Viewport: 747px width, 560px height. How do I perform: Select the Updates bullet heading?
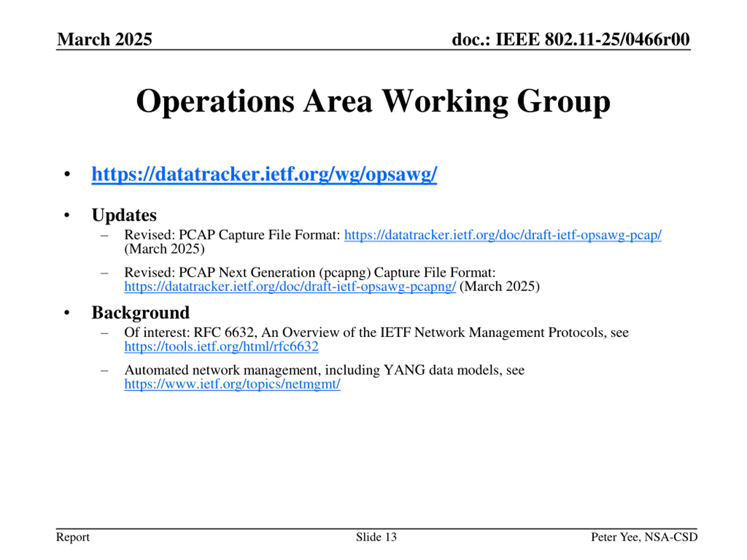124,215
